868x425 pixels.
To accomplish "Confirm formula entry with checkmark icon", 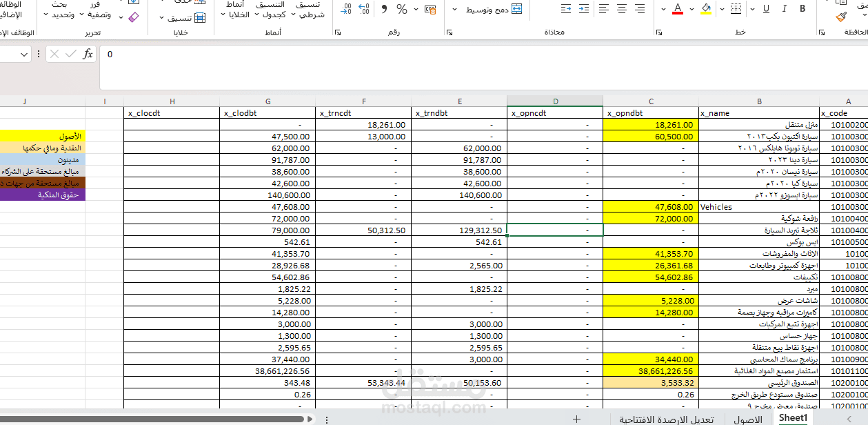I will coord(71,54).
